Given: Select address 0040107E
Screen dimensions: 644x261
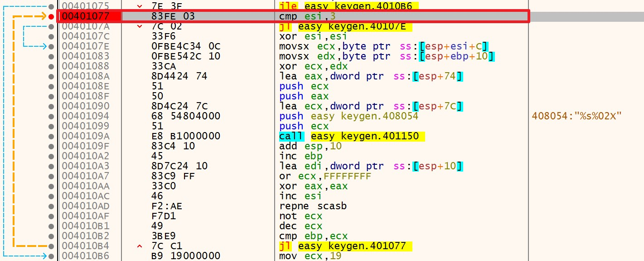Looking at the screenshot, I should 86,46.
